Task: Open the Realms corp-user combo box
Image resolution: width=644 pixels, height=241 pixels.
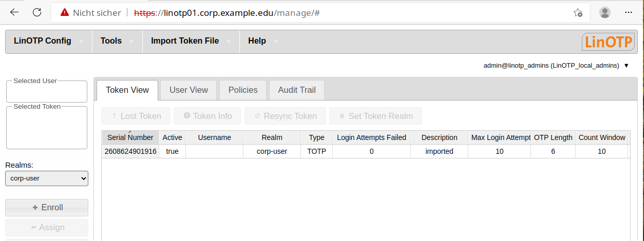Action: 47,178
